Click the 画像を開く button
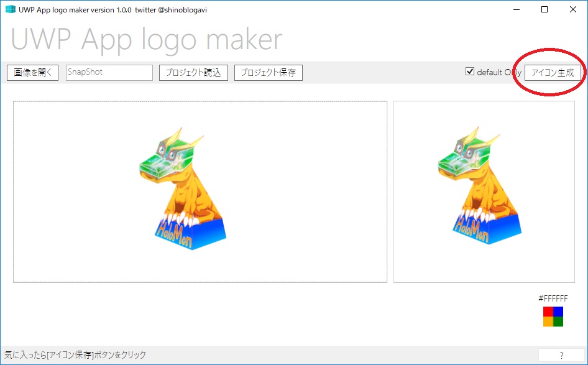588x365 pixels. click(x=32, y=72)
